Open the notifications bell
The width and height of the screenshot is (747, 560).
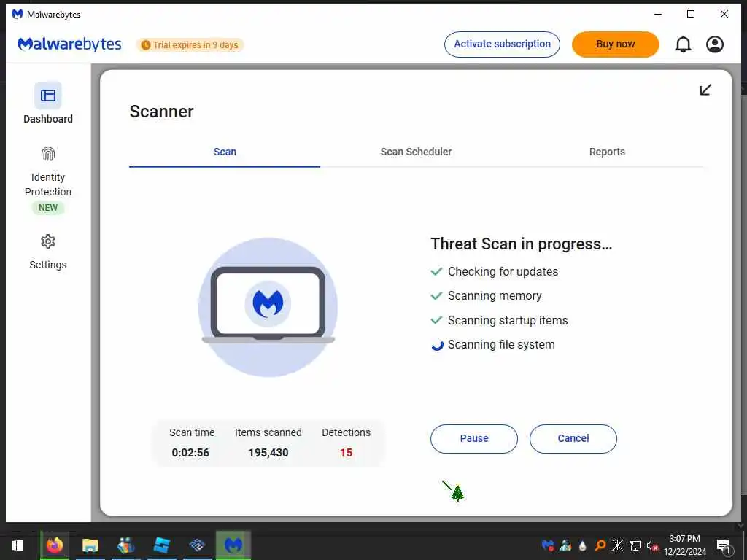pos(683,44)
